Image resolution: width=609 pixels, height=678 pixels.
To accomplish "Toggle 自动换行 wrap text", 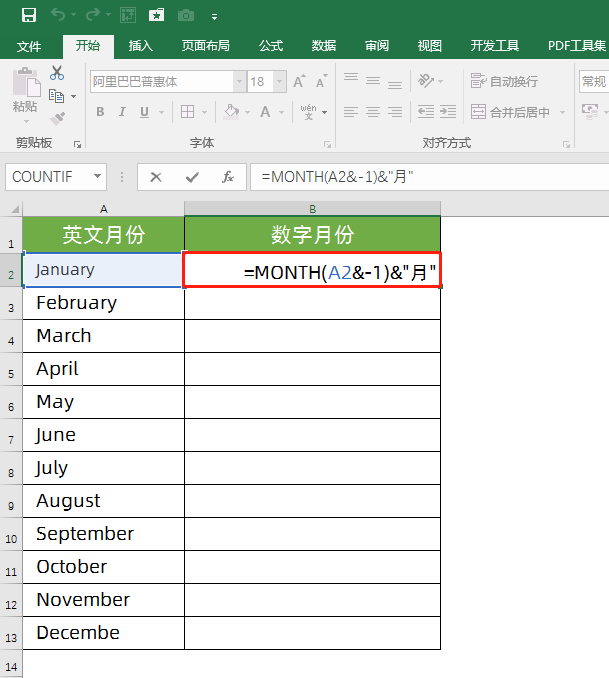I will tap(504, 81).
